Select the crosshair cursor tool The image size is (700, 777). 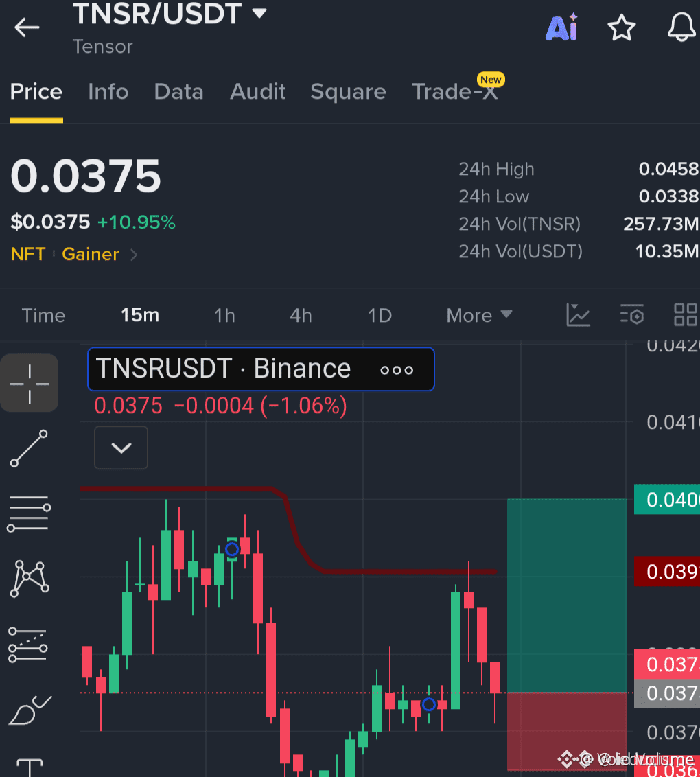point(30,383)
